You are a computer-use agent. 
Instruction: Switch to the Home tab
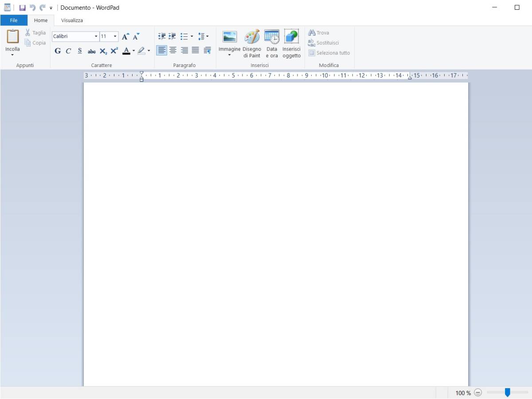click(41, 20)
